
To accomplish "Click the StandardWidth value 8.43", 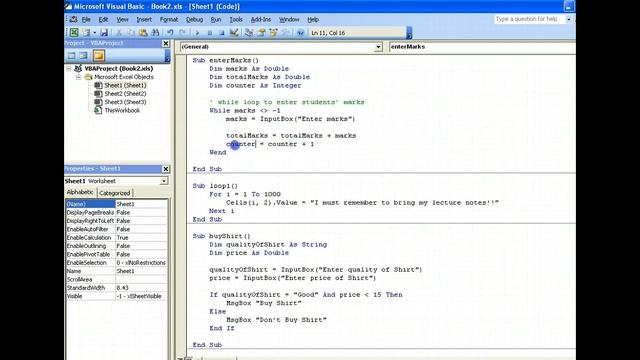I will tap(122, 288).
